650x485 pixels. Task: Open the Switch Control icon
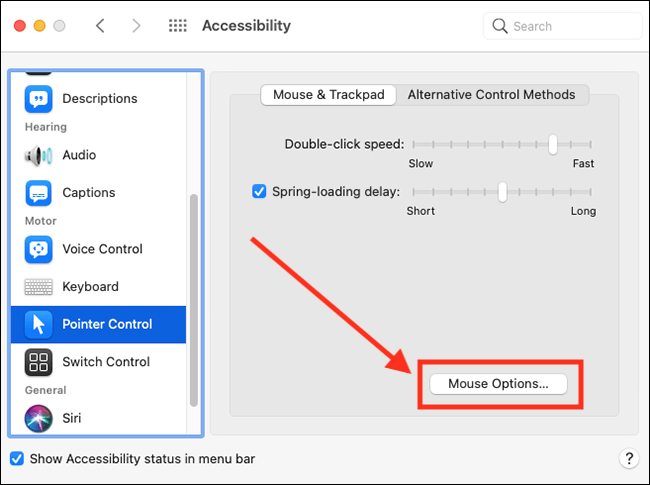[39, 362]
